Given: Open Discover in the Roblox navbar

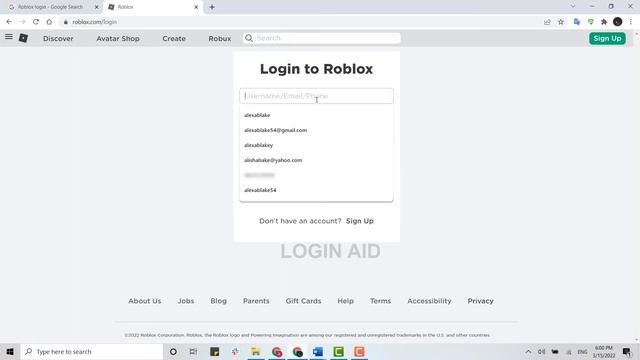Looking at the screenshot, I should tap(58, 38).
